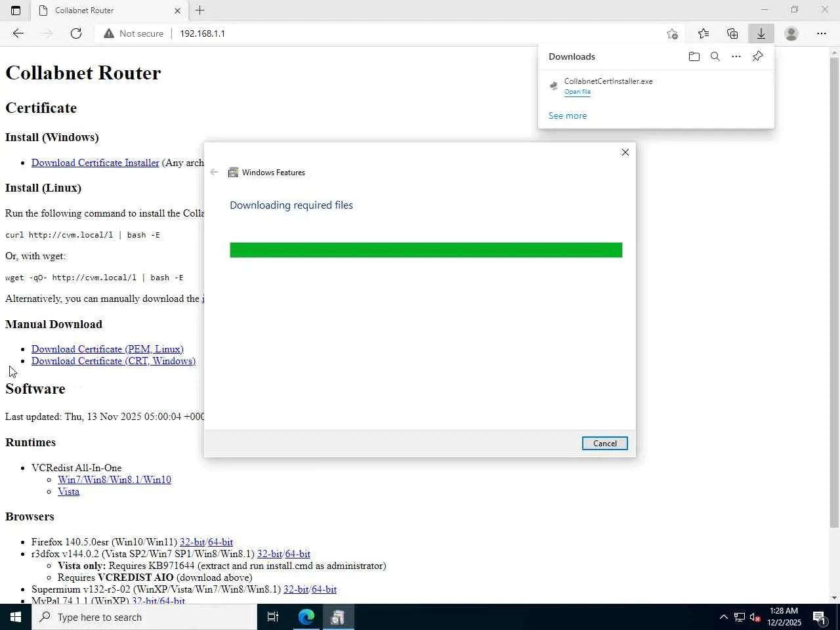Screen dimensions: 840x630
Task: Click the taskbar search box
Action: coord(144,617)
